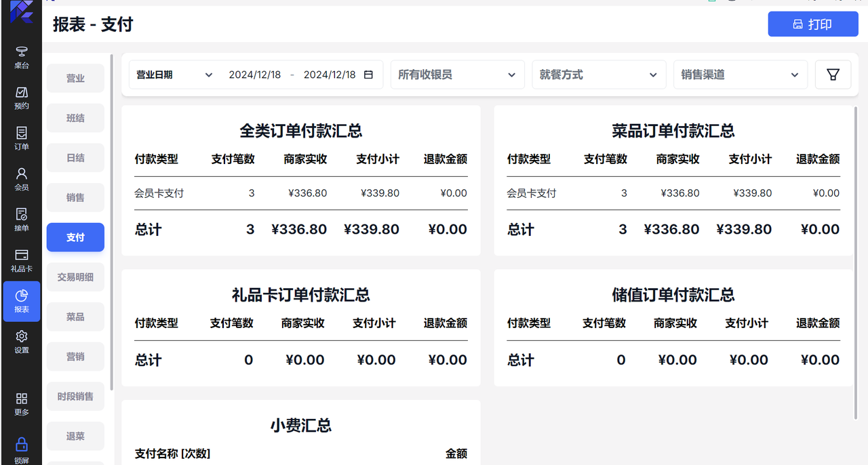
Task: Open the 所有收银员 cashier dropdown
Action: click(458, 75)
